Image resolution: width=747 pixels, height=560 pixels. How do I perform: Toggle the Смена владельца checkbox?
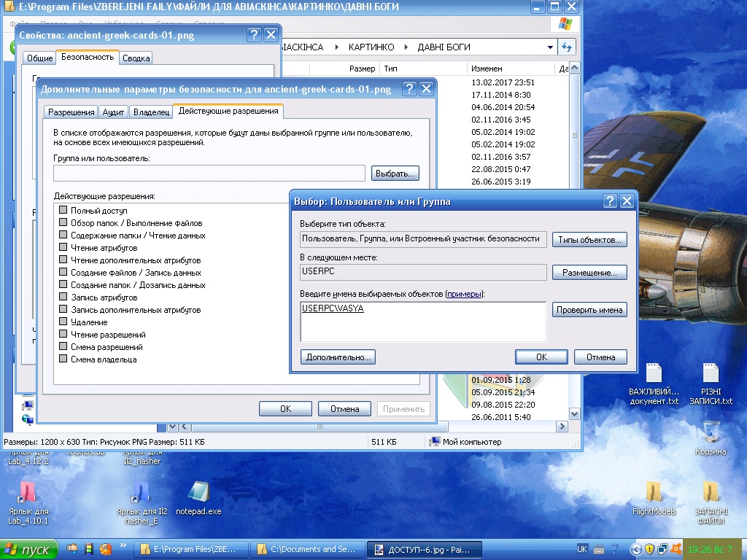click(63, 359)
